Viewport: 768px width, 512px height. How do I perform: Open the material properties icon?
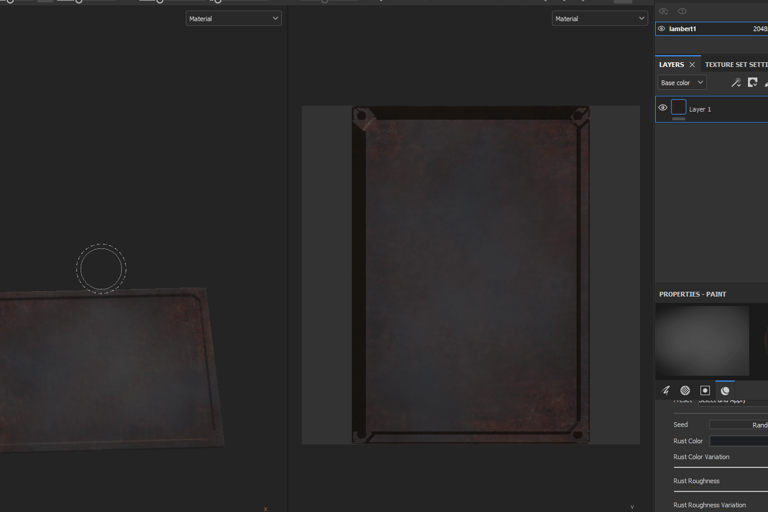pos(725,390)
